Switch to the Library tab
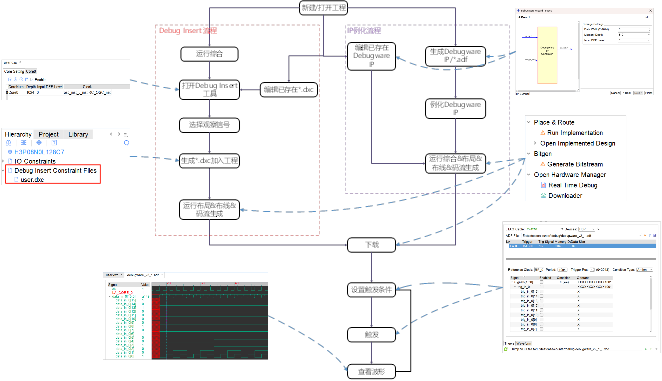The image size is (662, 381). (78, 134)
